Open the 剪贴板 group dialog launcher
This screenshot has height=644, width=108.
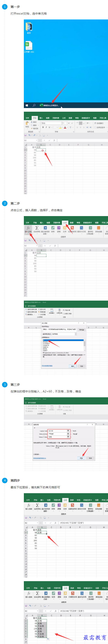coord(39,132)
